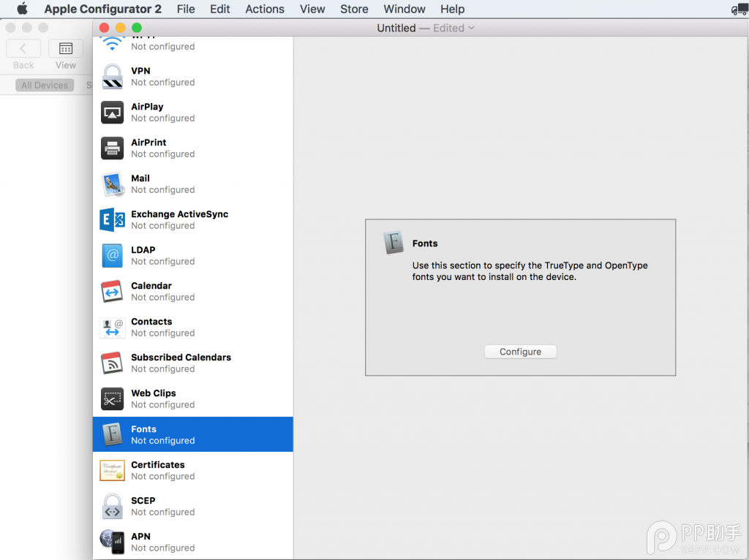Open the Subscribed Calendars RSS icon

tap(112, 363)
